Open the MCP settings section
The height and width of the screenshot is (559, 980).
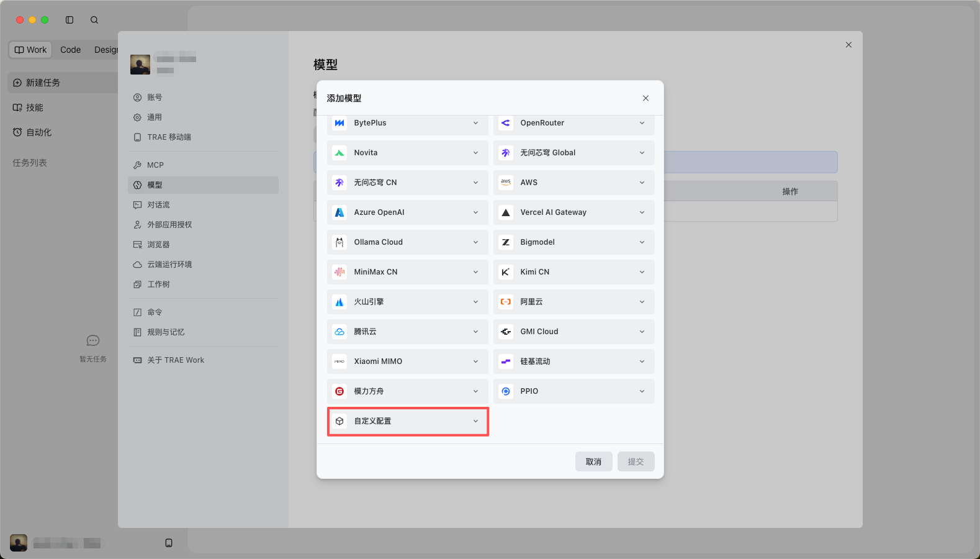point(203,165)
